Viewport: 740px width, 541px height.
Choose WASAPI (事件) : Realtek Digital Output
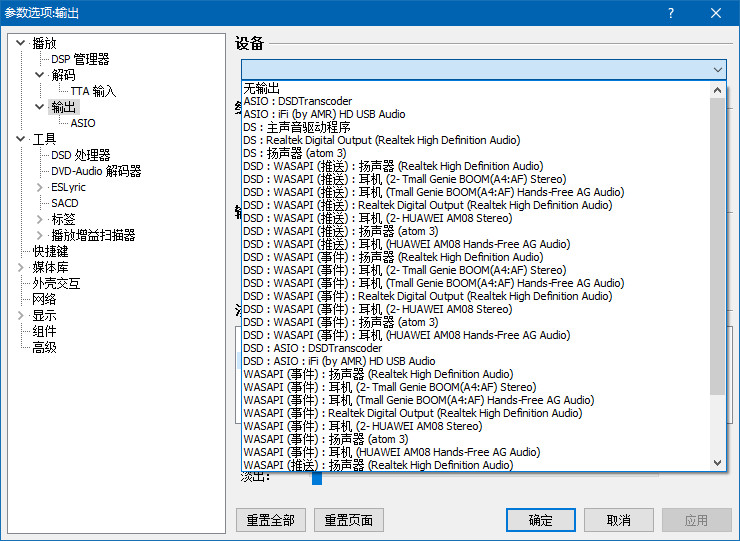[x=476, y=413]
